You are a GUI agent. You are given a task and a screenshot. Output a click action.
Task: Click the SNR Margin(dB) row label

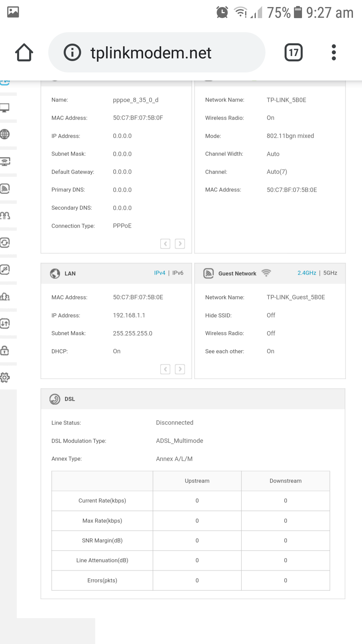point(102,541)
